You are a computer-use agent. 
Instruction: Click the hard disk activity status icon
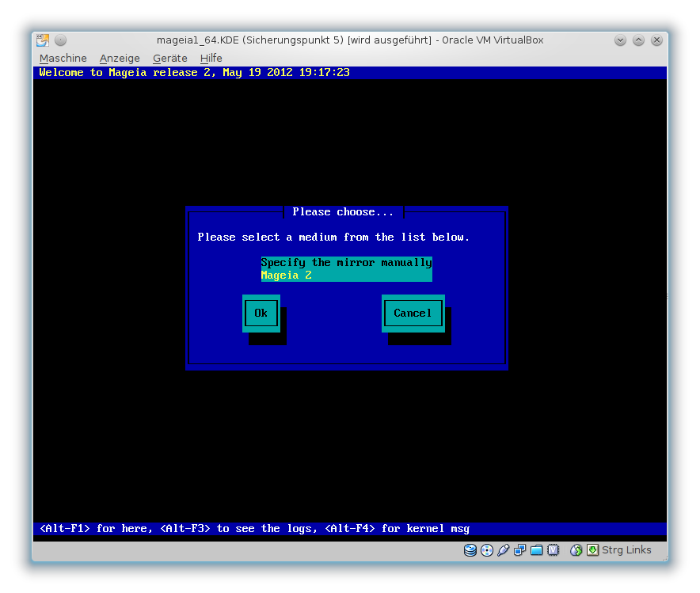pyautogui.click(x=470, y=550)
